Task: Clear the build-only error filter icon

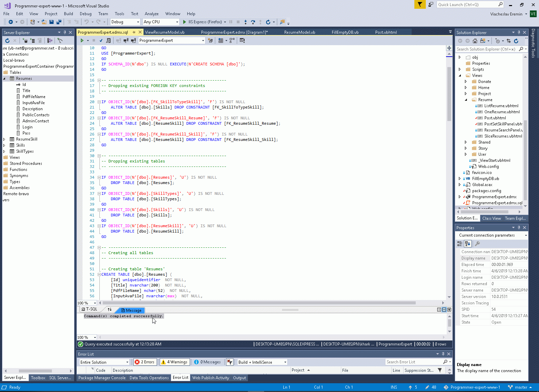Action: 230,362
